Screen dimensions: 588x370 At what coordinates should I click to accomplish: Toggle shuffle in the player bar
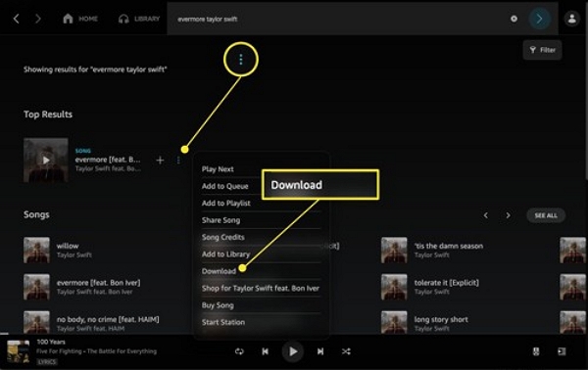click(346, 351)
